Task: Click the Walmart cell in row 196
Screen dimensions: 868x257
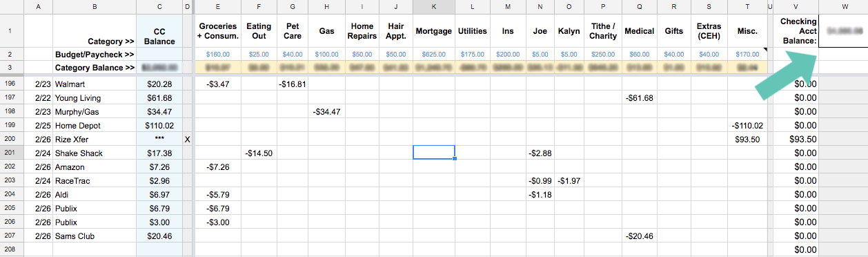Action: [x=95, y=84]
